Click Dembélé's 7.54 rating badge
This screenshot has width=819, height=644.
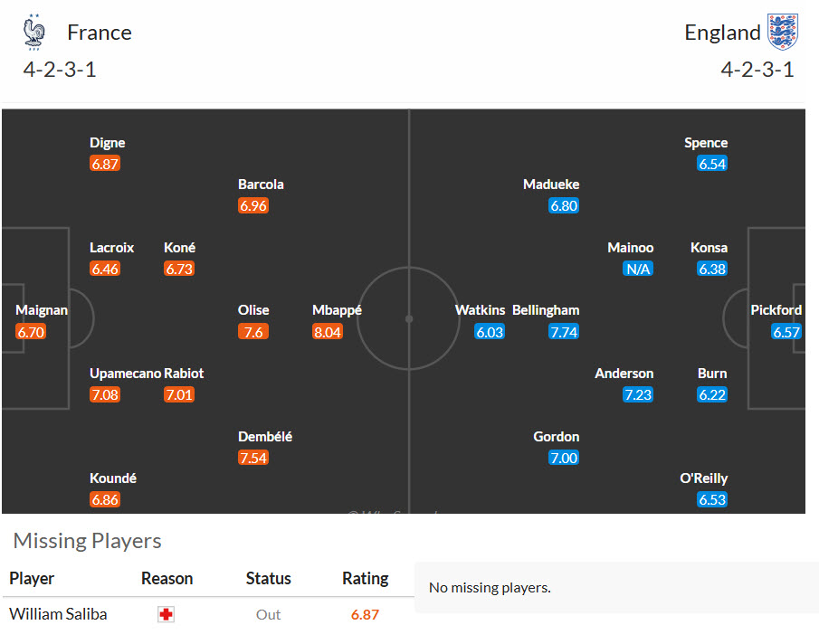[x=253, y=458]
